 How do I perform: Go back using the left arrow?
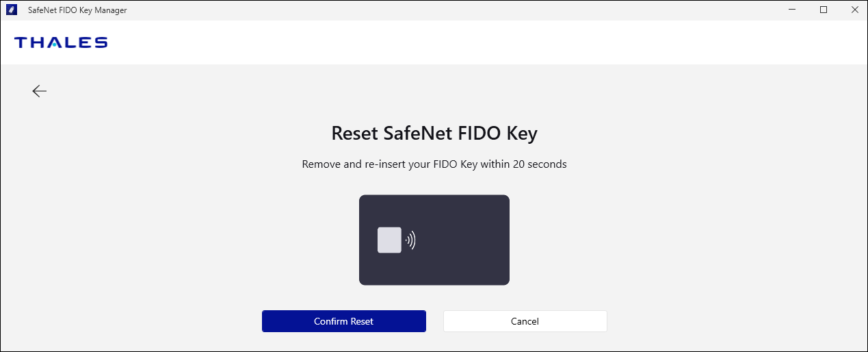[x=39, y=91]
